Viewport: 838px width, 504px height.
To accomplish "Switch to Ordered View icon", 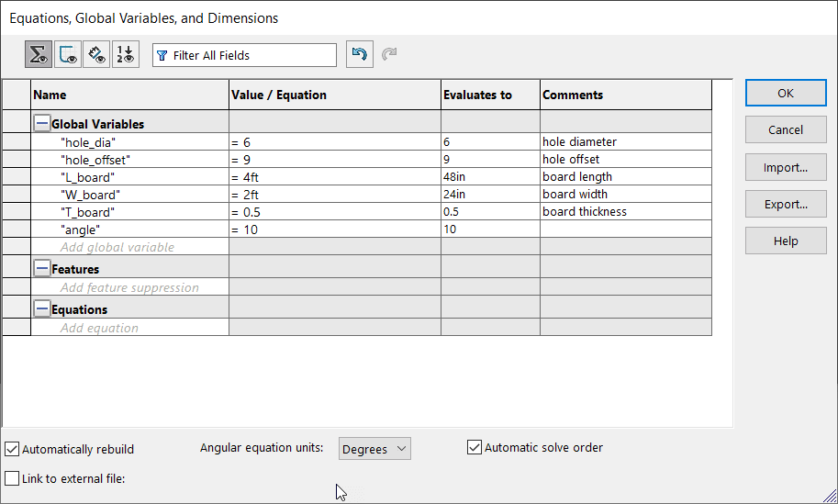I will [126, 54].
